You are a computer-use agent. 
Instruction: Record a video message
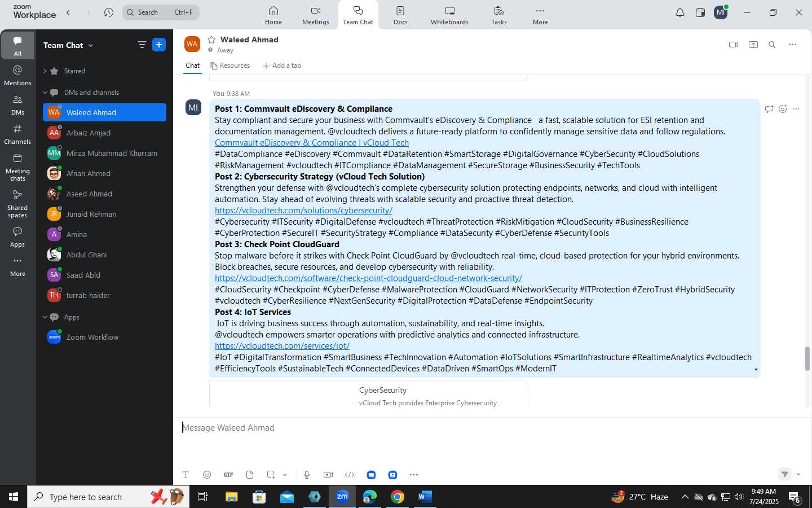[328, 475]
